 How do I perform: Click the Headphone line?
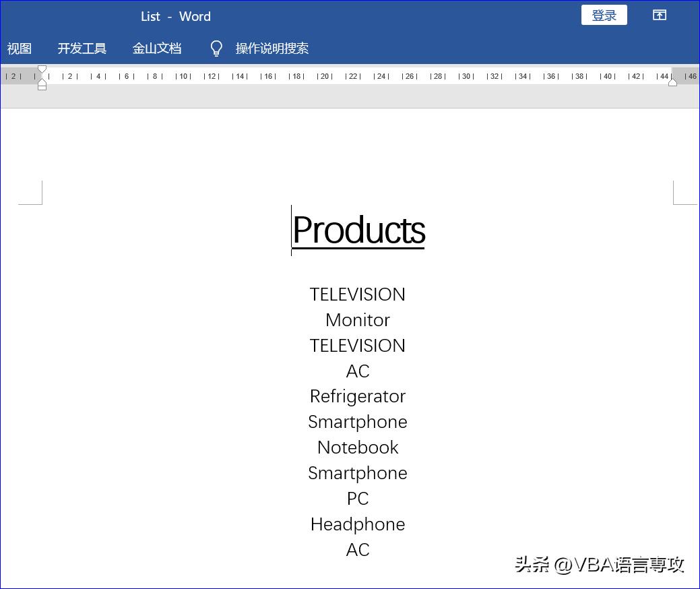point(358,524)
